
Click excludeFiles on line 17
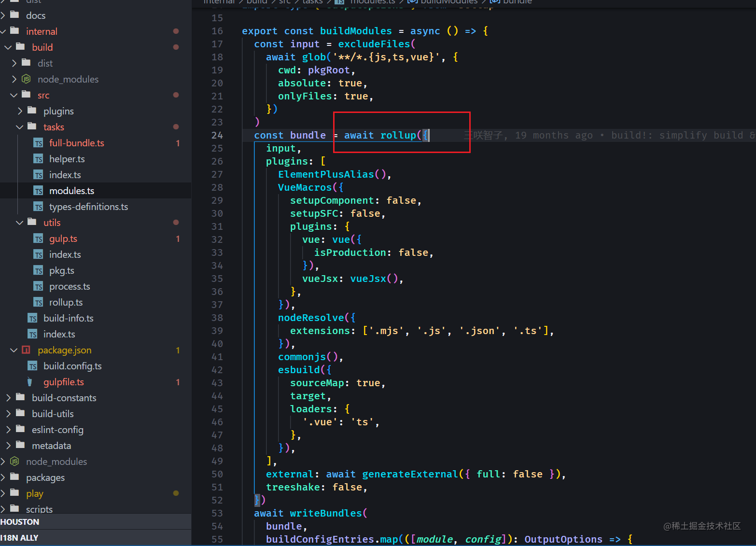374,44
